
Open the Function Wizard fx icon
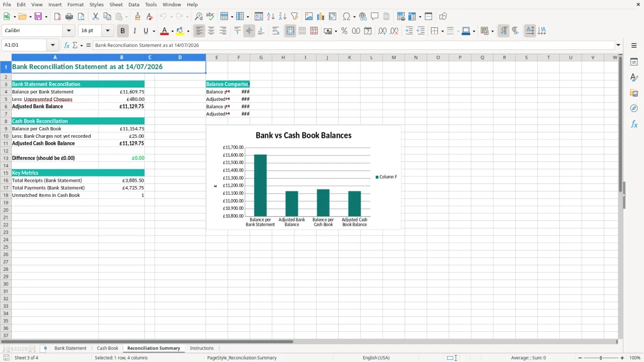pyautogui.click(x=67, y=46)
